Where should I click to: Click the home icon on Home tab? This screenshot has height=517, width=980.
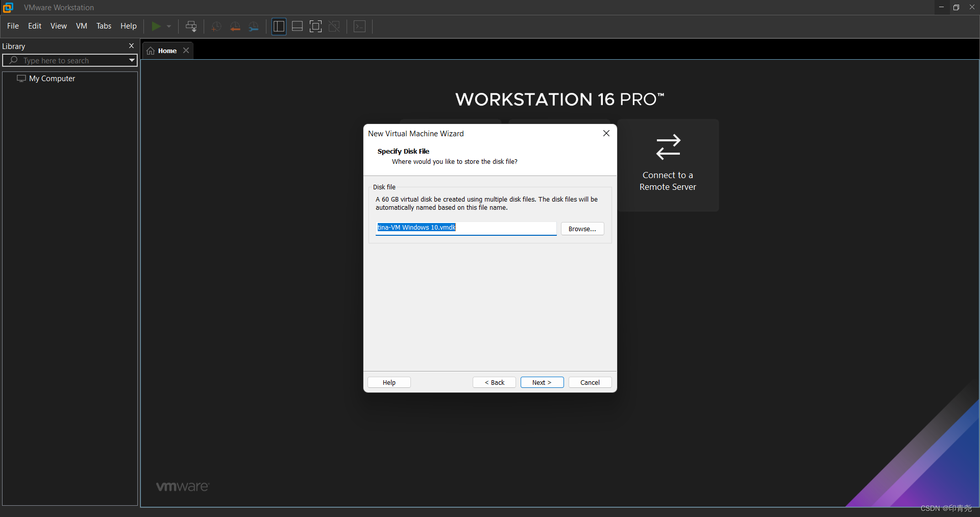tap(151, 51)
